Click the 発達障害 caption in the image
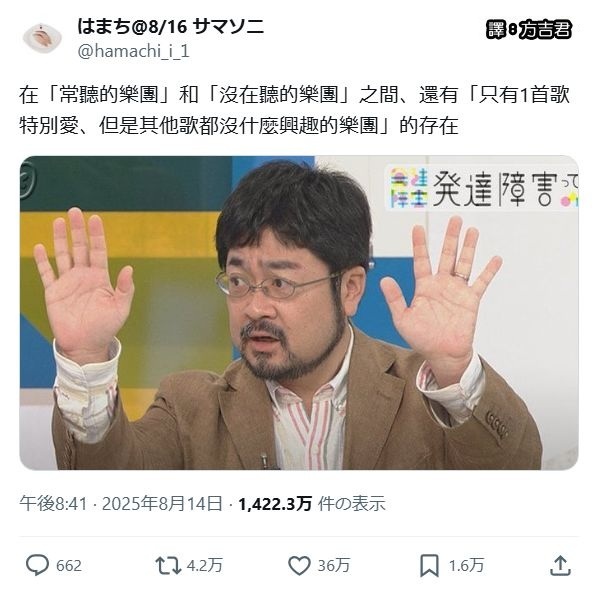The width and height of the screenshot is (598, 594). (492, 189)
